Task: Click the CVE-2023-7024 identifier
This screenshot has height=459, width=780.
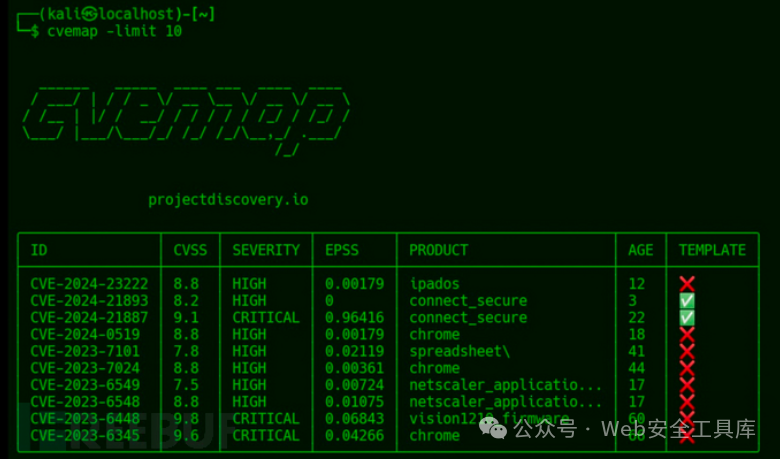Action: [85, 368]
